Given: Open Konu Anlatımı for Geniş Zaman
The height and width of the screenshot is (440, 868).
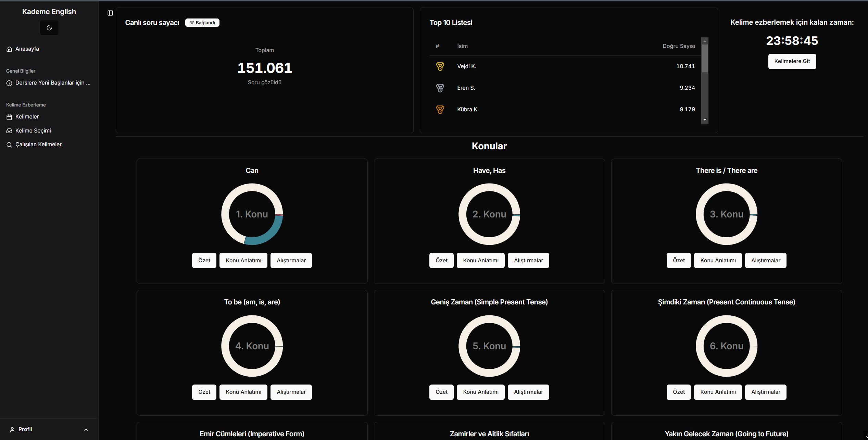Looking at the screenshot, I should coord(481,392).
